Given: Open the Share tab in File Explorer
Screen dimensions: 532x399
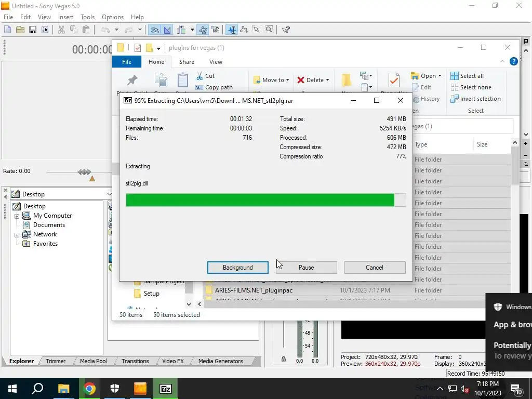Looking at the screenshot, I should 187,62.
